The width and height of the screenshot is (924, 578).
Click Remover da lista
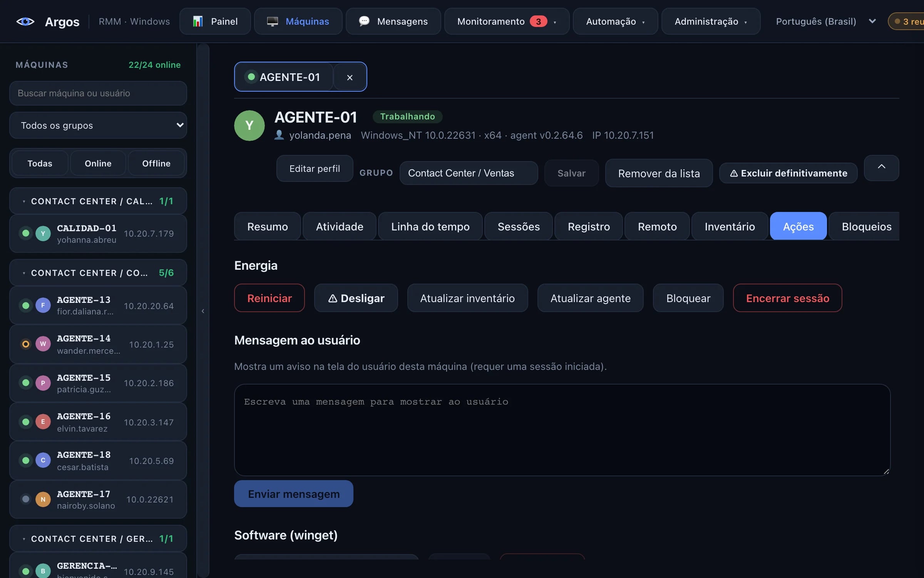click(x=659, y=173)
